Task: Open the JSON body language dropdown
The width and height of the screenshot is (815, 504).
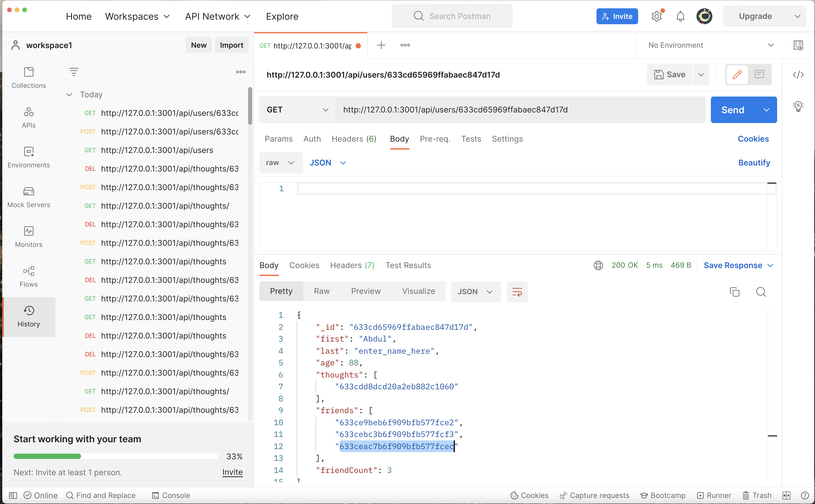Action: point(328,163)
